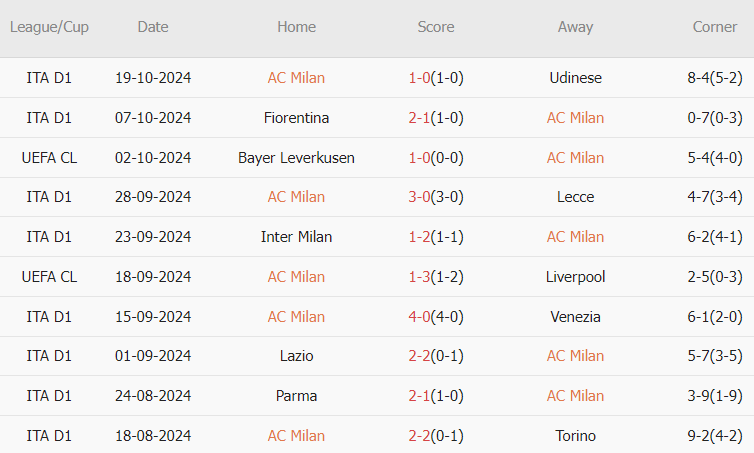Open the Fiorentina team link
Screen dimensions: 754x453
[x=296, y=118]
